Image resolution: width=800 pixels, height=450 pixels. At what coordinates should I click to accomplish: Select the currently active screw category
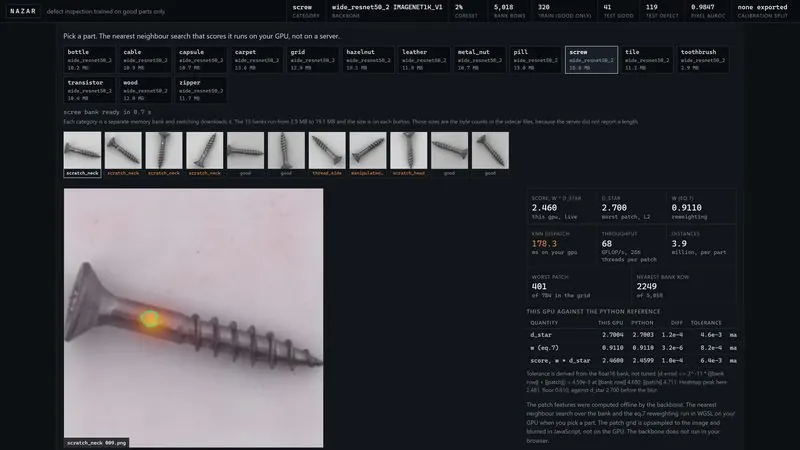pyautogui.click(x=591, y=60)
